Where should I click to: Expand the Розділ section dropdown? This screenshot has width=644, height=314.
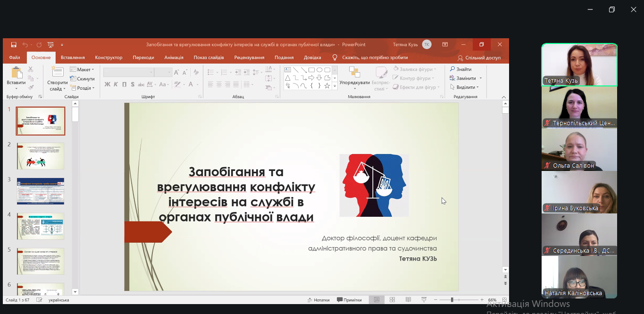point(84,88)
